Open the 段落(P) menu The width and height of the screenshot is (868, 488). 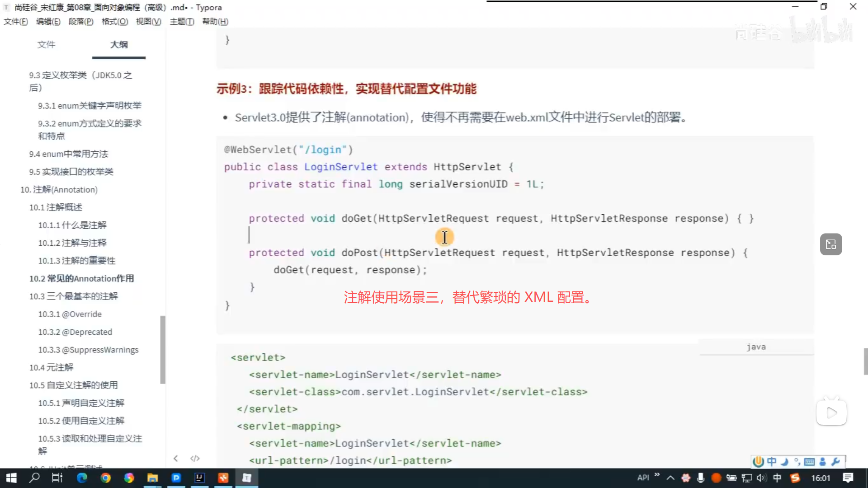[81, 21]
